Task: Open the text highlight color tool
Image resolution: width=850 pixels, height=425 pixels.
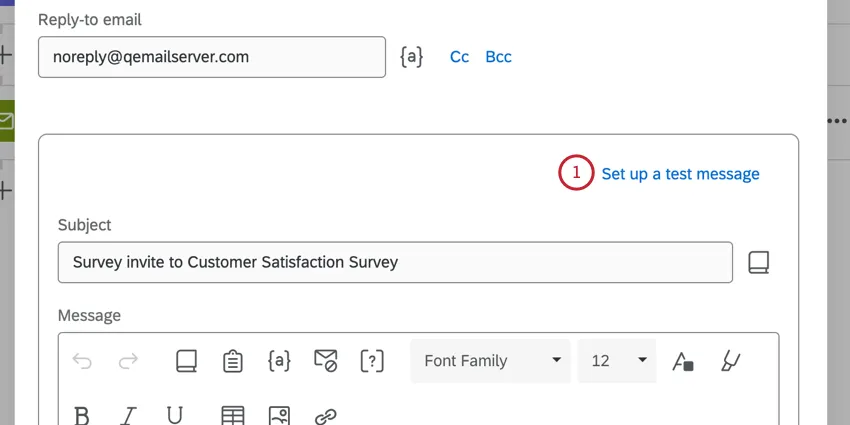Action: [x=730, y=361]
